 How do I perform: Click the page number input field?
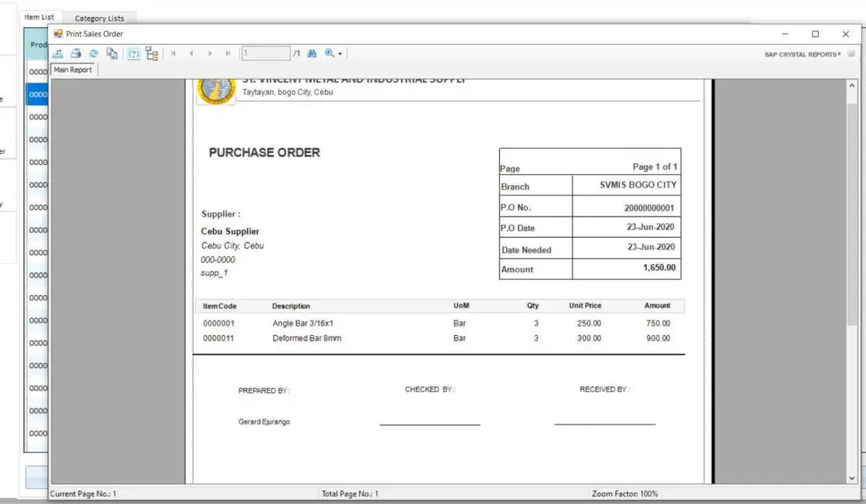(266, 52)
